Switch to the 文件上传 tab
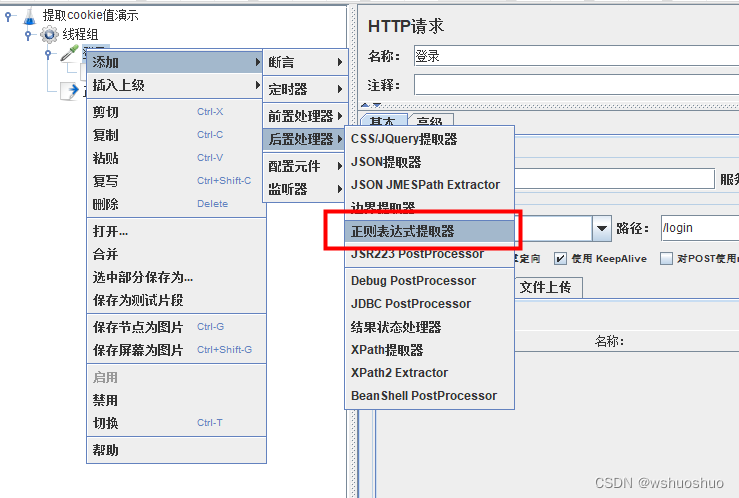739x498 pixels. pyautogui.click(x=549, y=287)
